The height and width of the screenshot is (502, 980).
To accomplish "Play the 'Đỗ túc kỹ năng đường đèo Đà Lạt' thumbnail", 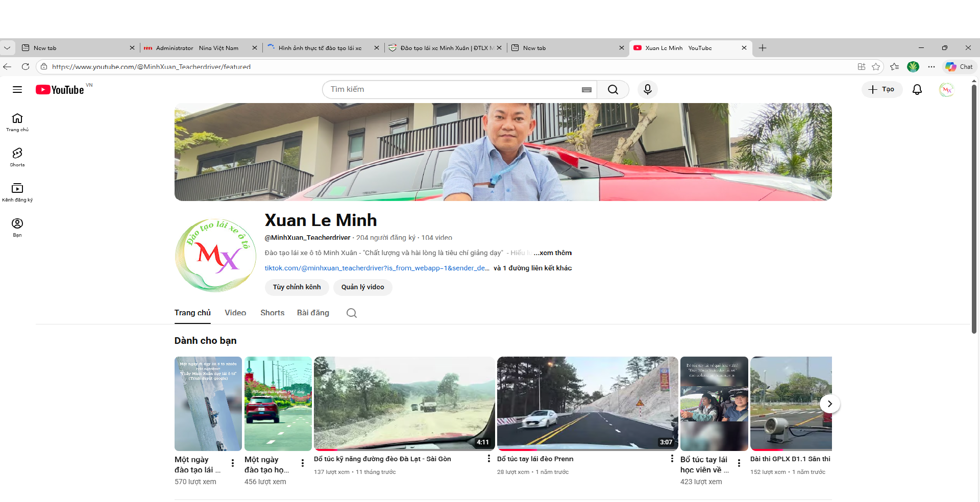I will point(404,404).
